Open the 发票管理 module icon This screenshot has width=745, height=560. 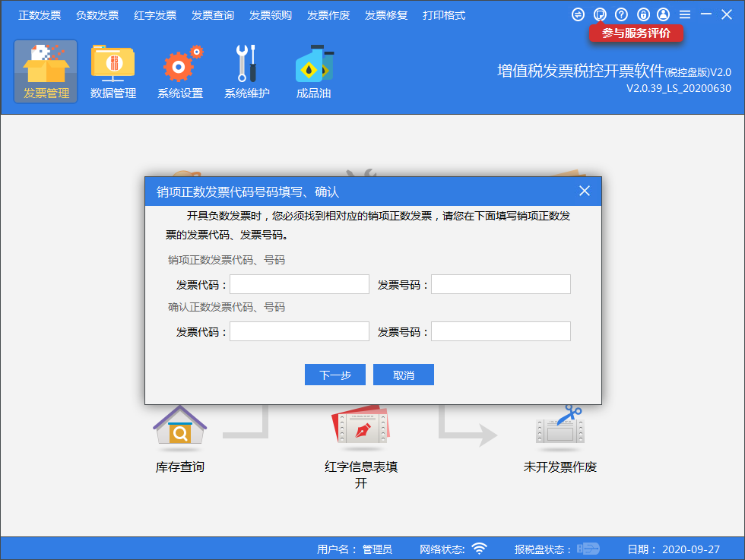[46, 71]
